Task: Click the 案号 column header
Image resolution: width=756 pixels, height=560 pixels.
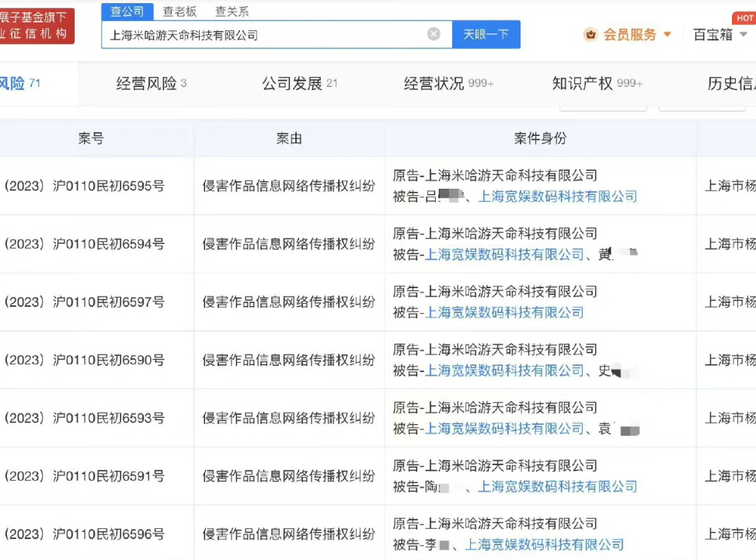Action: [91, 138]
